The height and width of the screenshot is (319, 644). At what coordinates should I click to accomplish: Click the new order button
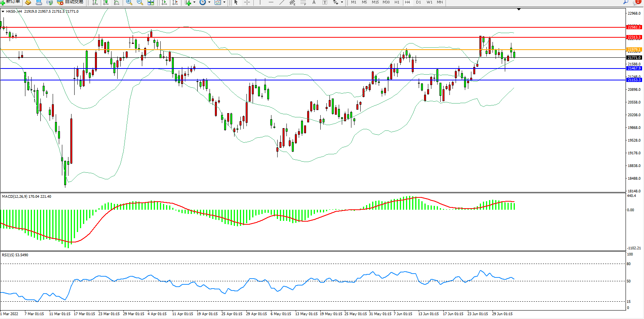(x=11, y=2)
